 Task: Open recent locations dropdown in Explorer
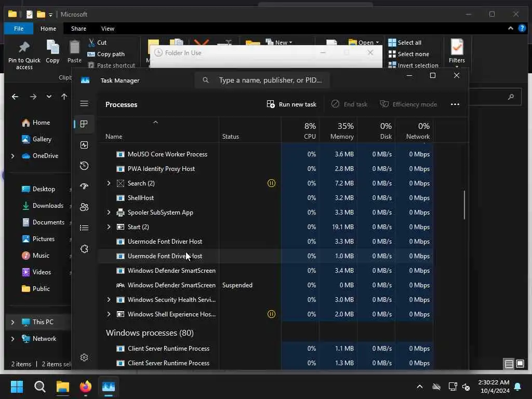pyautogui.click(x=49, y=97)
